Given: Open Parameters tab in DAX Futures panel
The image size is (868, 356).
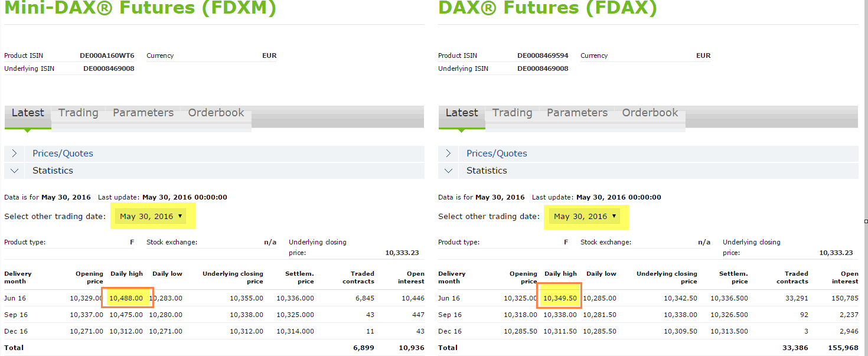Looking at the screenshot, I should 577,113.
